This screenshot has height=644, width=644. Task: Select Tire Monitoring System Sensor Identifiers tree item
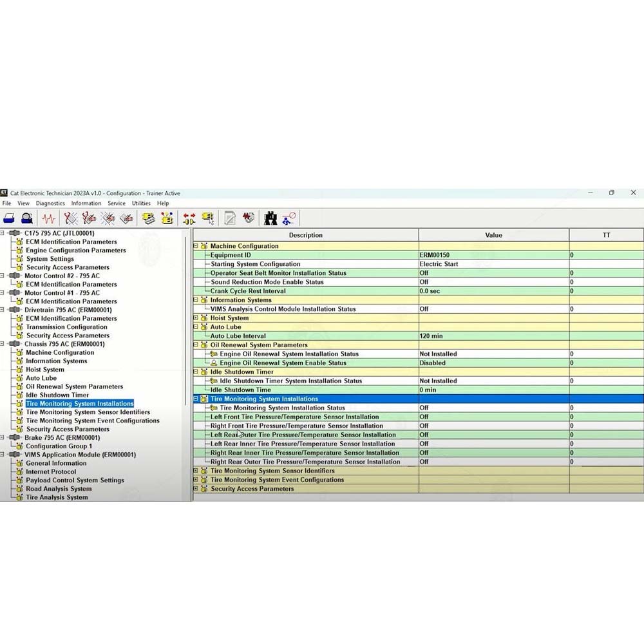tap(88, 412)
